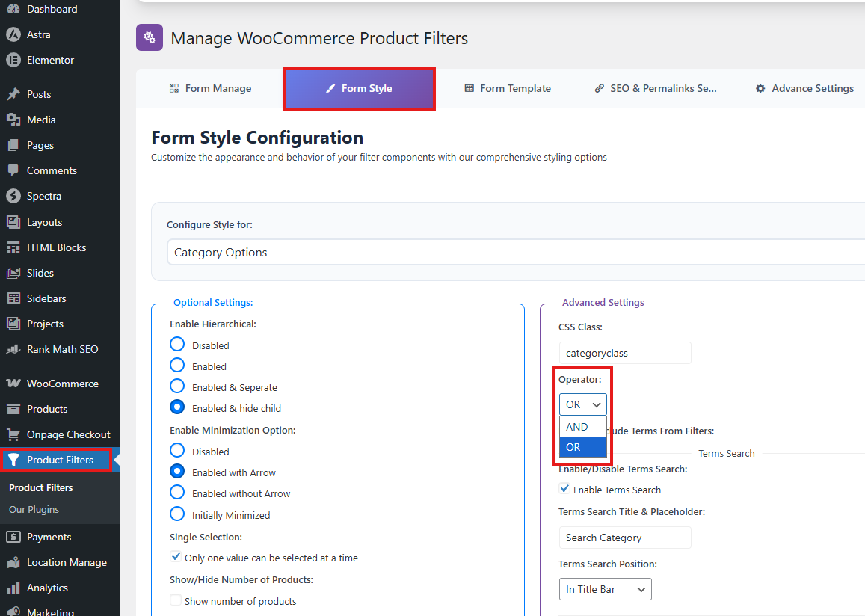The width and height of the screenshot is (865, 616).
Task: Toggle Only one value can be selected checkbox
Action: [x=176, y=557]
